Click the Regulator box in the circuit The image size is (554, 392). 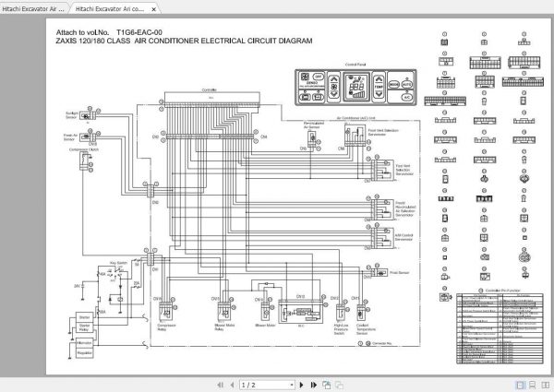coord(84,353)
